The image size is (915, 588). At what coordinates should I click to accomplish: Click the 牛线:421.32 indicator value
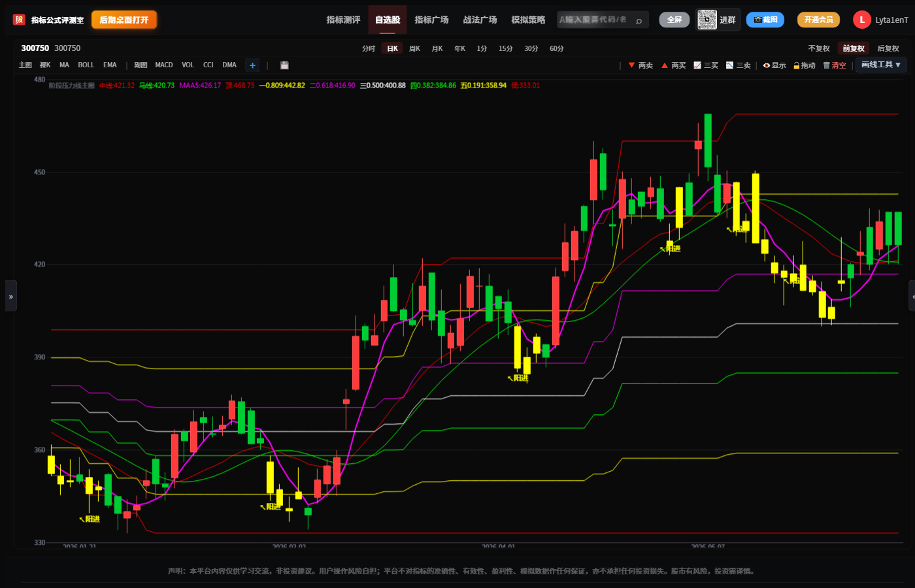coord(117,86)
